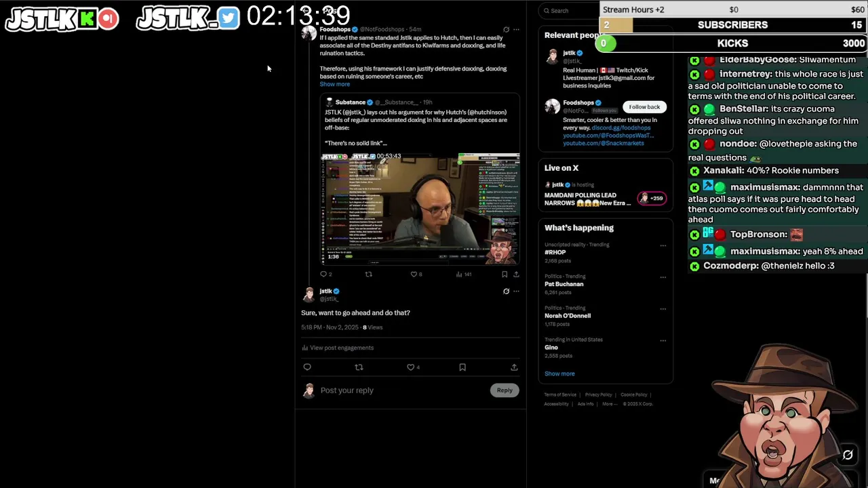Open more options for #RHOP trend
The height and width of the screenshot is (488, 868).
(x=663, y=245)
